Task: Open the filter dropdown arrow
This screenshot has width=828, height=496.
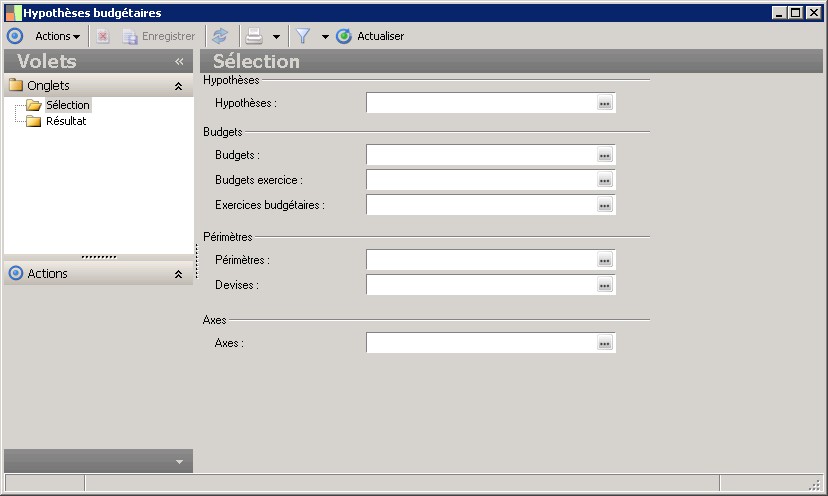Action: point(325,36)
